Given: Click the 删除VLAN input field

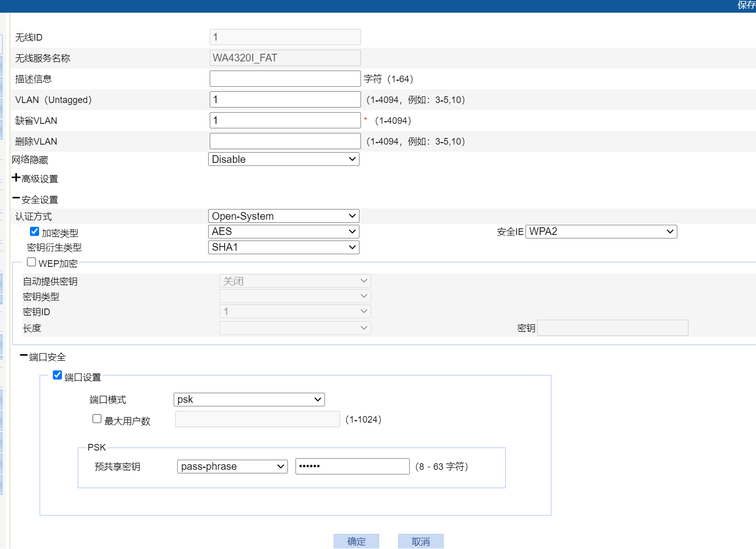Looking at the screenshot, I should pos(285,141).
